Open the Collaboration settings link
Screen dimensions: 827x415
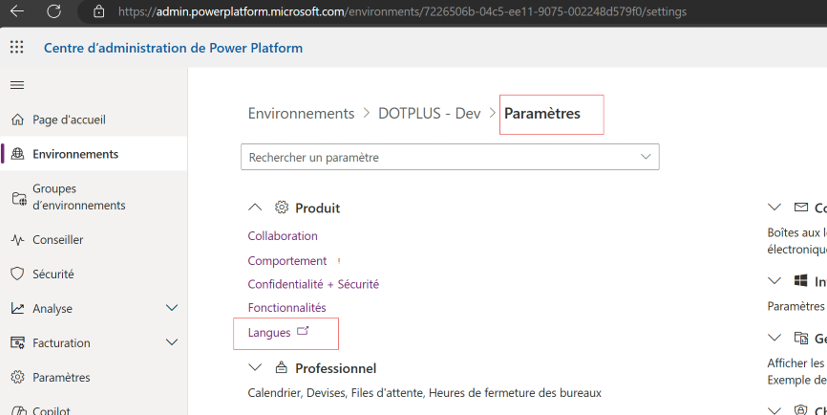283,236
